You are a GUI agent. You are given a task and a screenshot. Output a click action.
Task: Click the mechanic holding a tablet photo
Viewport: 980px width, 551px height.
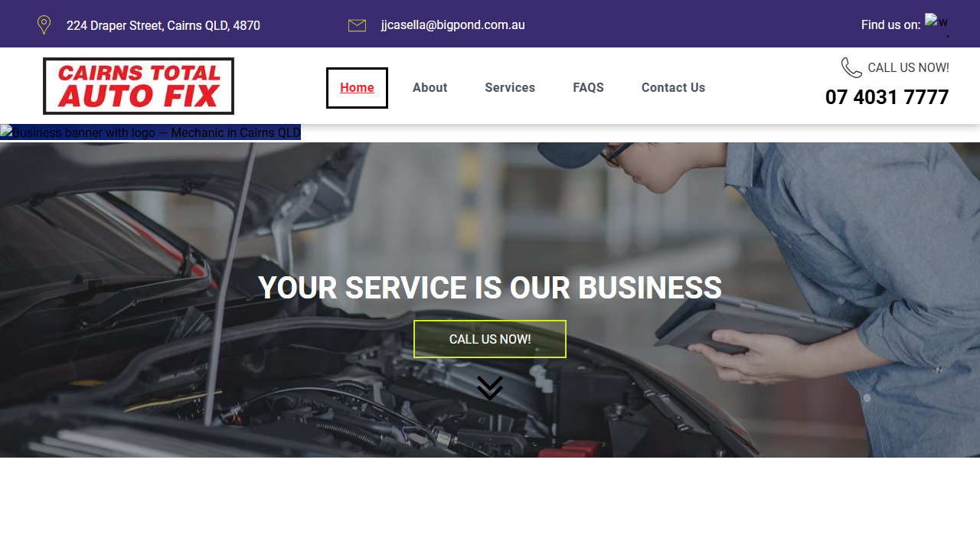point(490,300)
